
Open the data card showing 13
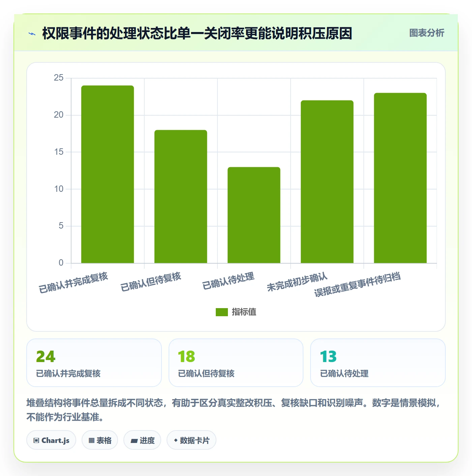click(x=378, y=363)
